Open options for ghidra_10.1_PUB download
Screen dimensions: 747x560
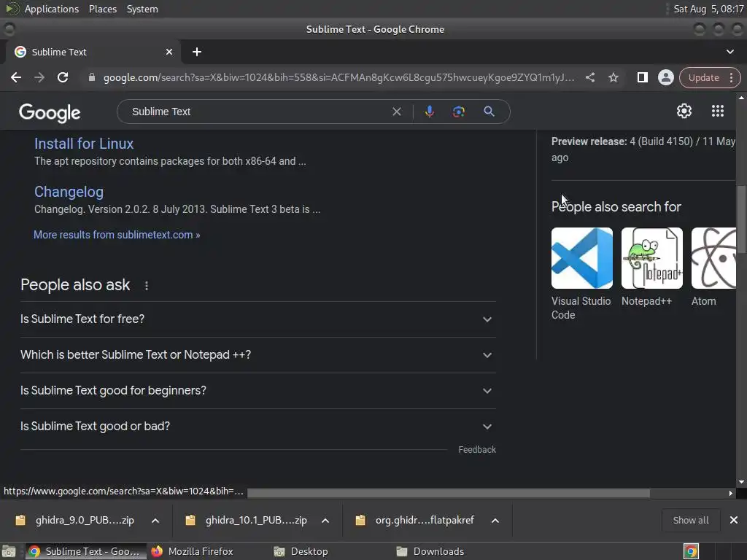(x=325, y=521)
